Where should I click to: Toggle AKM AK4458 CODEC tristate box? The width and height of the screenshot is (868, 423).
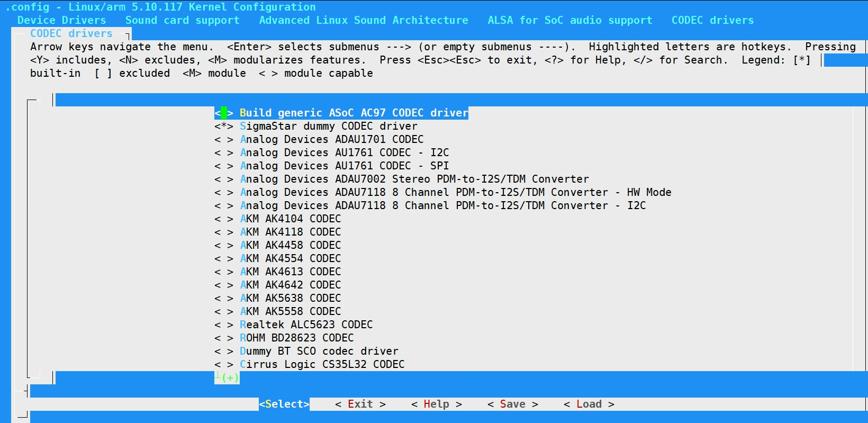click(x=224, y=245)
